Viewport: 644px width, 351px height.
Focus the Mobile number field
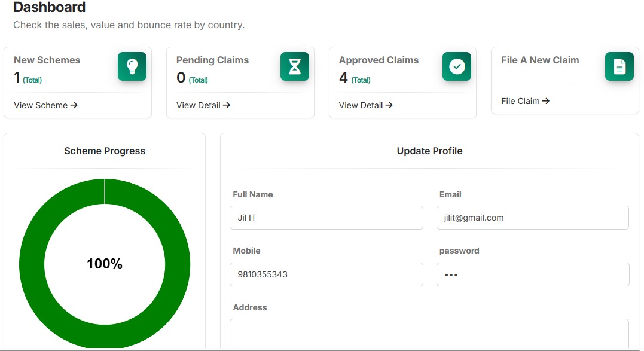(x=326, y=274)
